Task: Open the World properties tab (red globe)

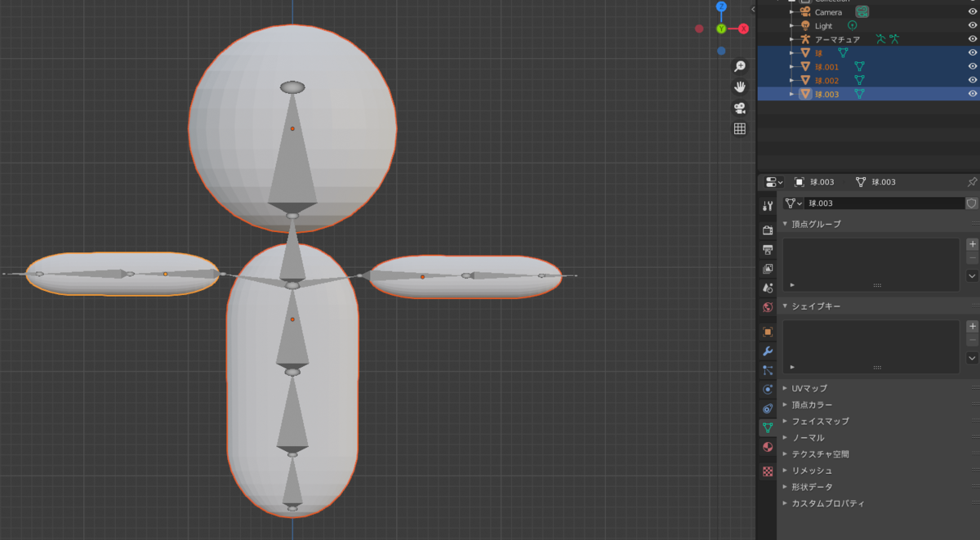Action: tap(767, 307)
